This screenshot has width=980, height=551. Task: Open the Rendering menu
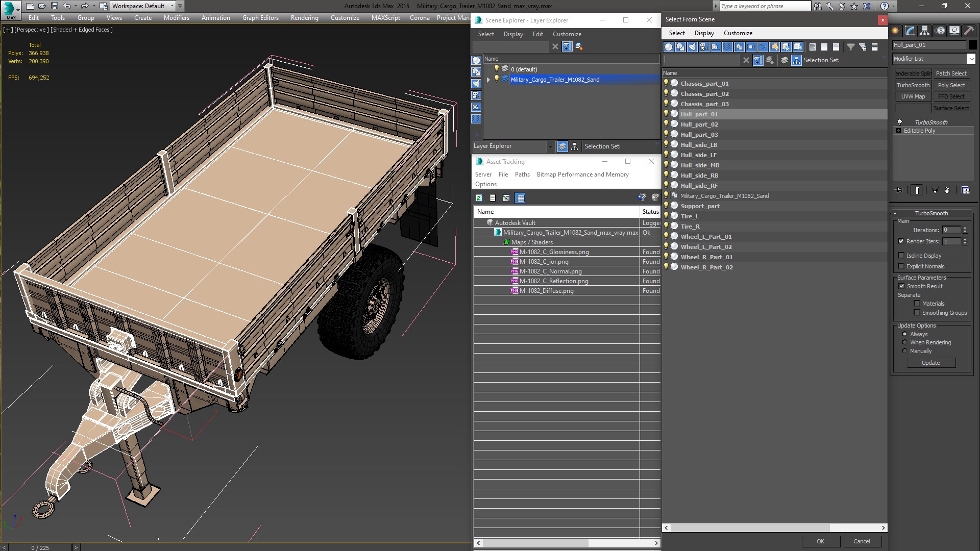pyautogui.click(x=304, y=18)
